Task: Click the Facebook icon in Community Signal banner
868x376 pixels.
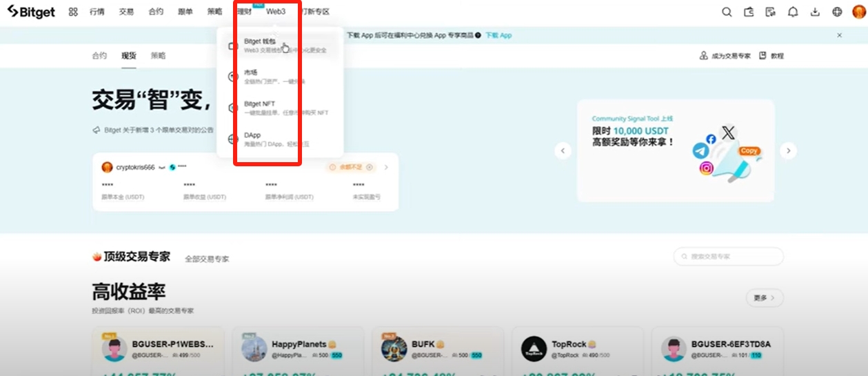Action: click(x=711, y=139)
